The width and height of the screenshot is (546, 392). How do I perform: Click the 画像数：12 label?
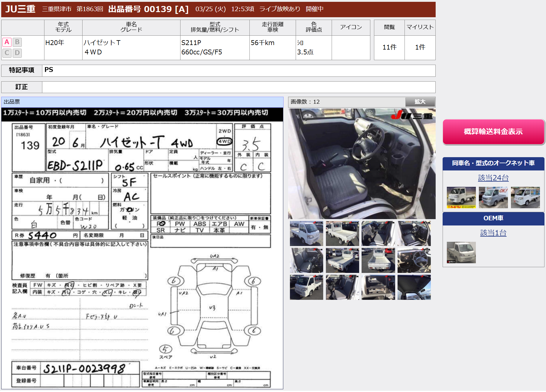click(x=305, y=102)
